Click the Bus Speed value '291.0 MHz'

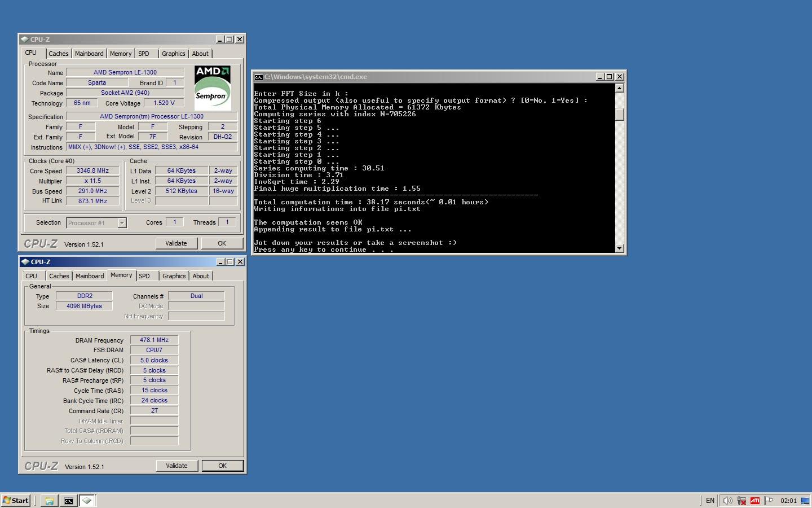[x=93, y=191]
